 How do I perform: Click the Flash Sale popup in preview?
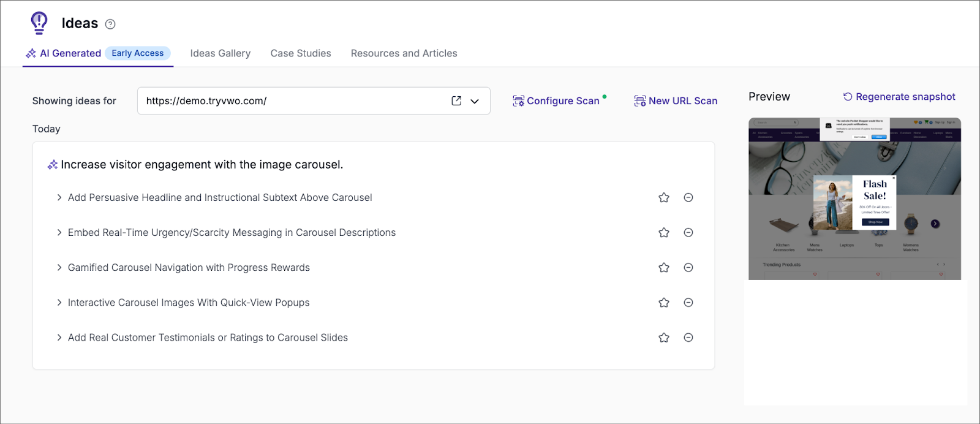tap(855, 203)
